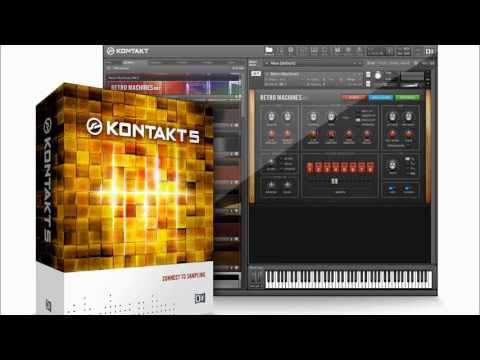Click the pitch and mod wheels beside the keyboard
480x360 pixels.
(x=256, y=278)
